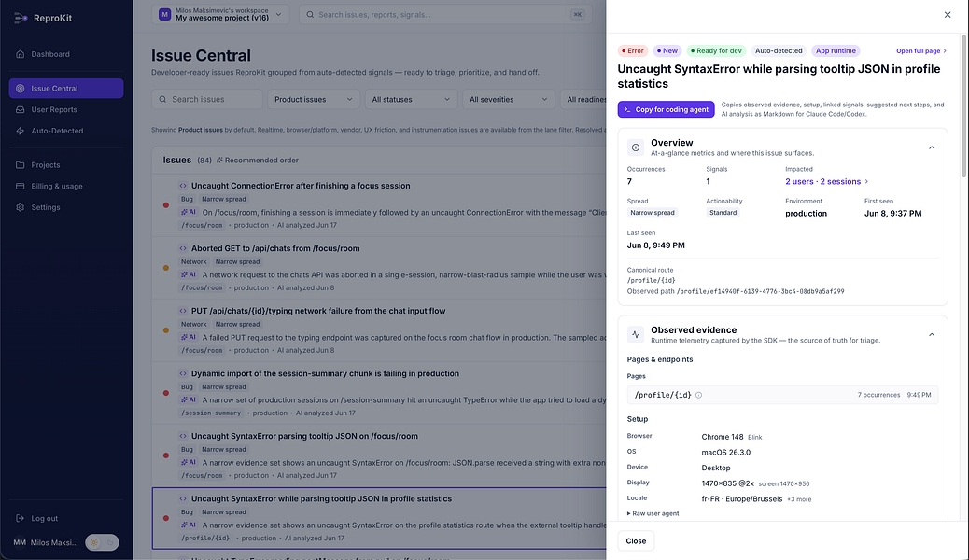Close the issue detail panel with X
The image size is (969, 560).
[x=948, y=15]
